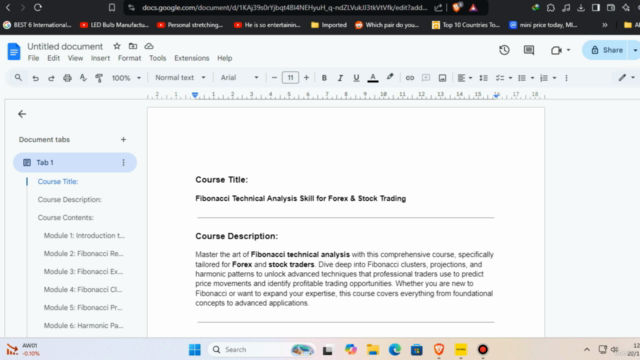Open the File menu

[x=33, y=58]
